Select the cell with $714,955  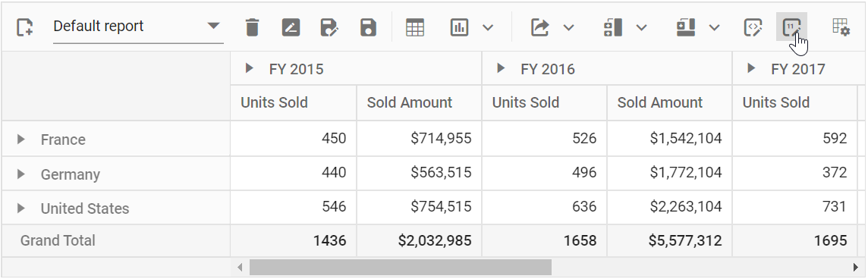419,139
